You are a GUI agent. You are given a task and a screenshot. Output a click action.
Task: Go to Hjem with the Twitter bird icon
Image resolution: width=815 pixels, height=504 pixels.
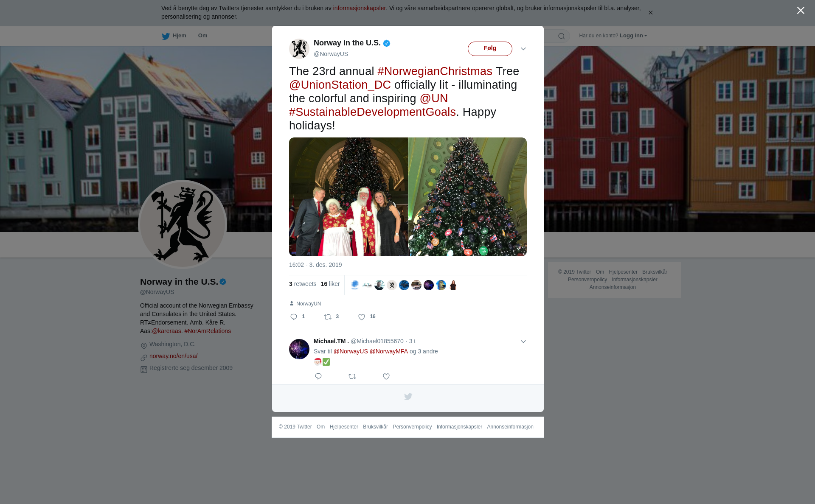click(x=174, y=36)
